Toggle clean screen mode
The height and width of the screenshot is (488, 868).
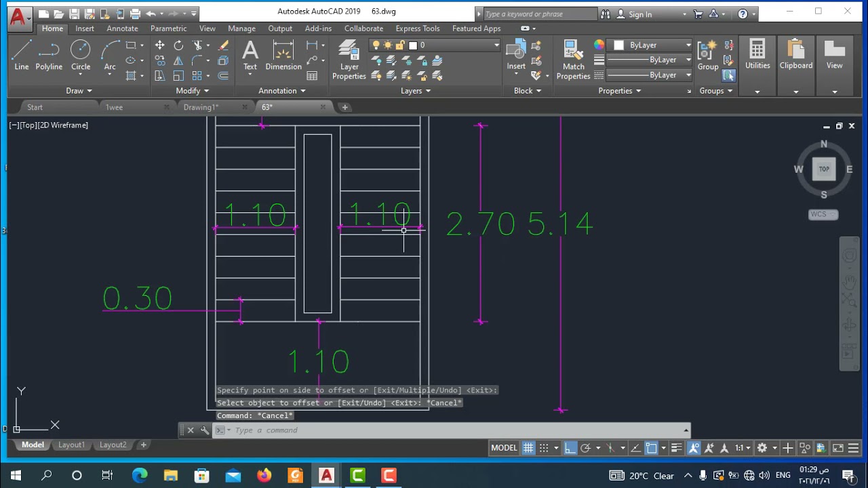838,448
